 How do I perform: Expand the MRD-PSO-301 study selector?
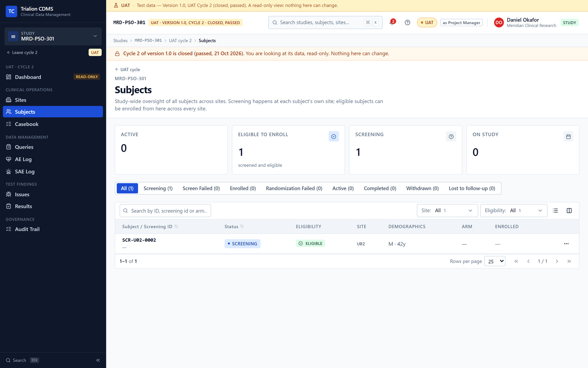pos(53,36)
